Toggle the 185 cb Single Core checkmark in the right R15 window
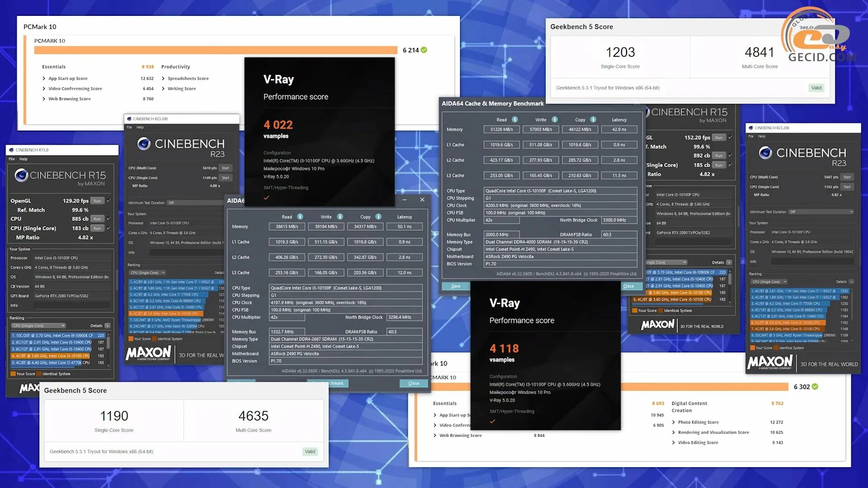868x488 pixels. point(731,165)
